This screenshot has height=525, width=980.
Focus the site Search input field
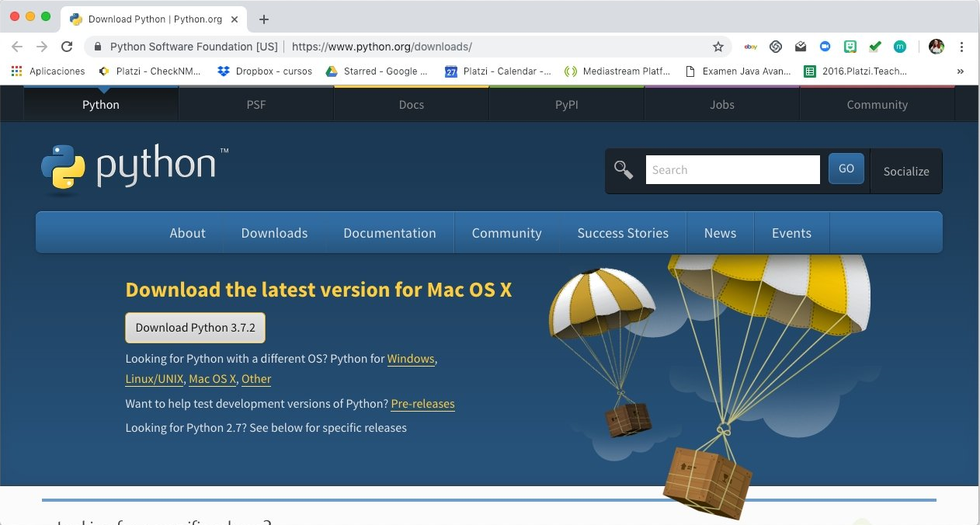(x=732, y=170)
